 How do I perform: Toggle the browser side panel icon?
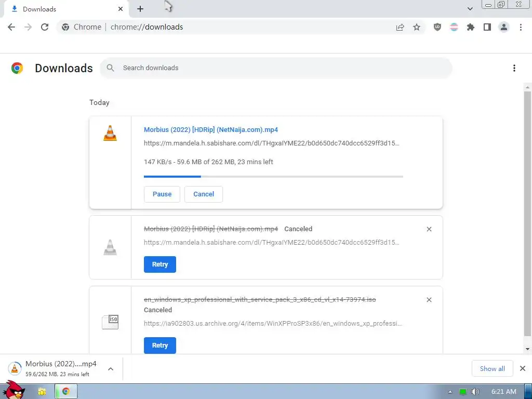[x=487, y=27]
